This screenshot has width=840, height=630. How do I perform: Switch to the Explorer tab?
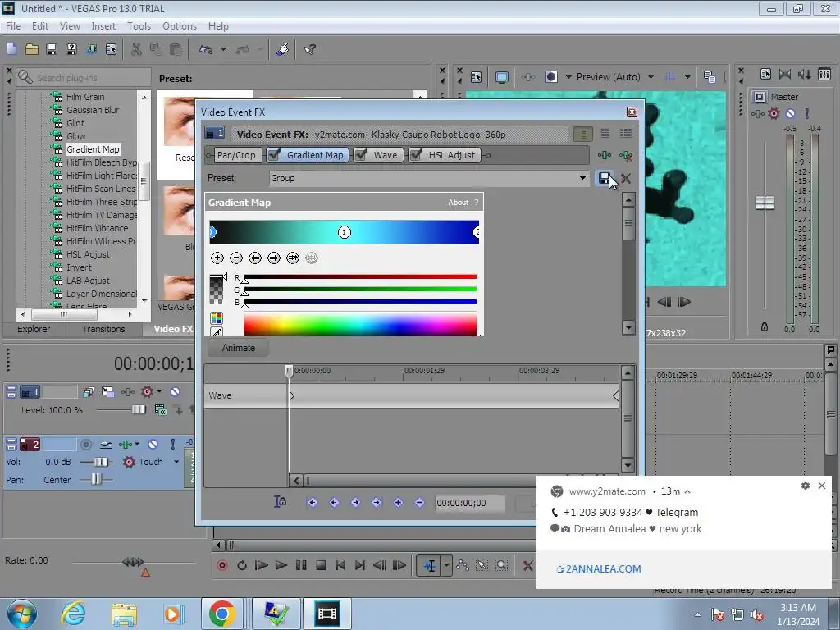[34, 329]
